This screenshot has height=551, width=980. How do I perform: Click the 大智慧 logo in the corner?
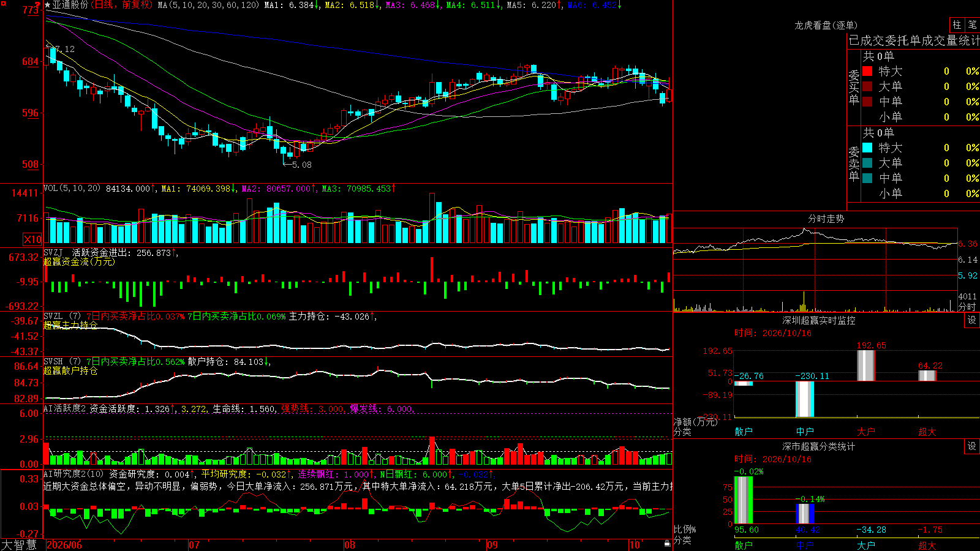click(x=19, y=545)
